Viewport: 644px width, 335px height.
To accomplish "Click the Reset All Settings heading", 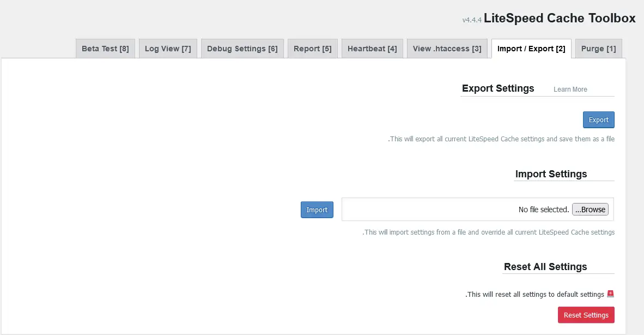I will (545, 267).
